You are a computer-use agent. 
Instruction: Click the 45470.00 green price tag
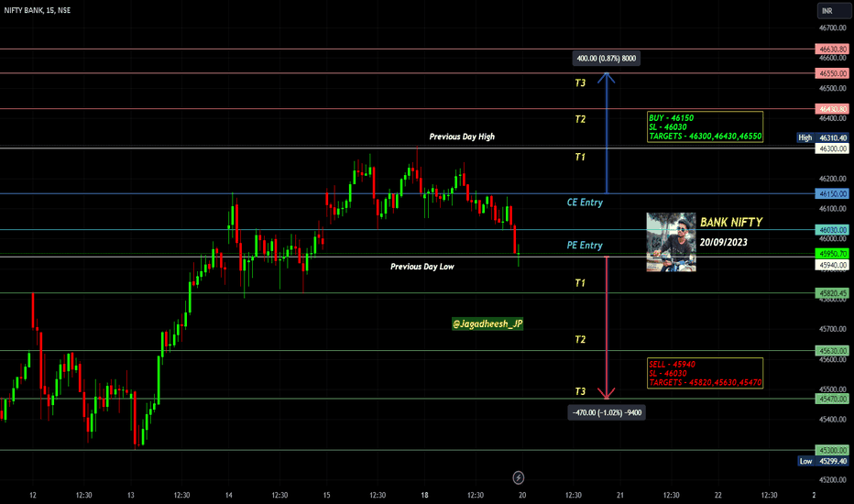(x=832, y=399)
